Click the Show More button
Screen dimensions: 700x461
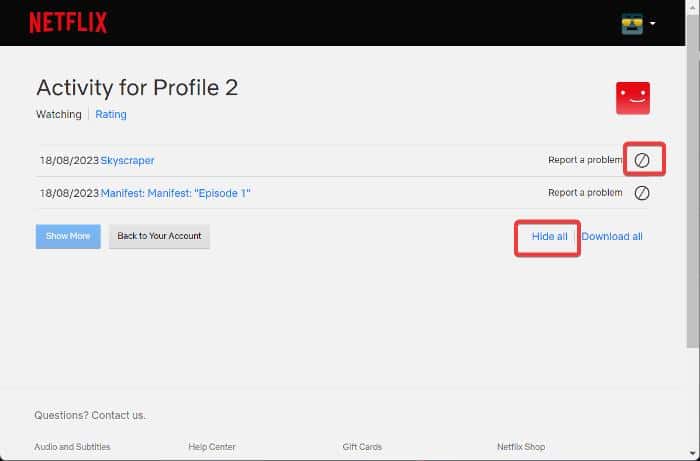[x=68, y=236]
